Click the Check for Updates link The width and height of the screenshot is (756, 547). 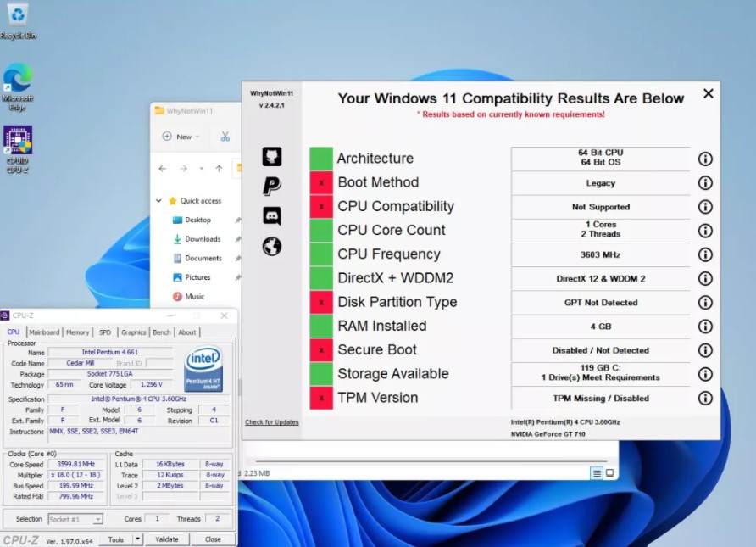[271, 421]
